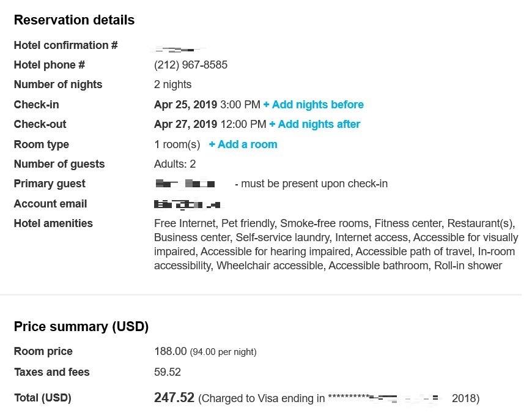Image resolution: width=532 pixels, height=418 pixels.
Task: Click the 94.00 per night note
Action: 223,352
